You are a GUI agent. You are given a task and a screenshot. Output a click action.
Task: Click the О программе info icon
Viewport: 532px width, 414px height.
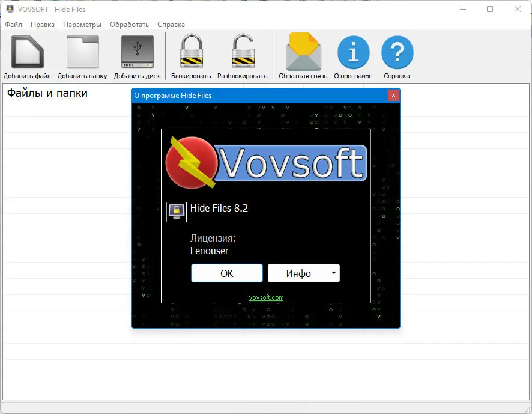click(x=354, y=52)
